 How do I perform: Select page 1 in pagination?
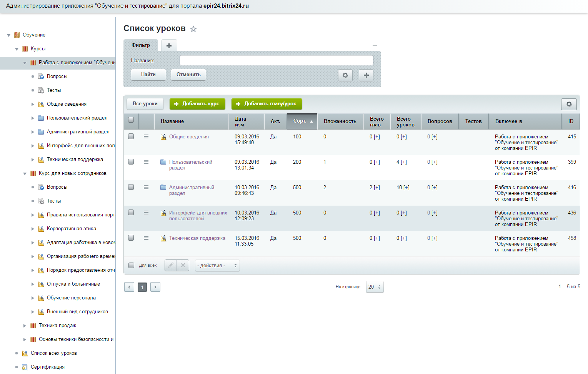pos(142,287)
